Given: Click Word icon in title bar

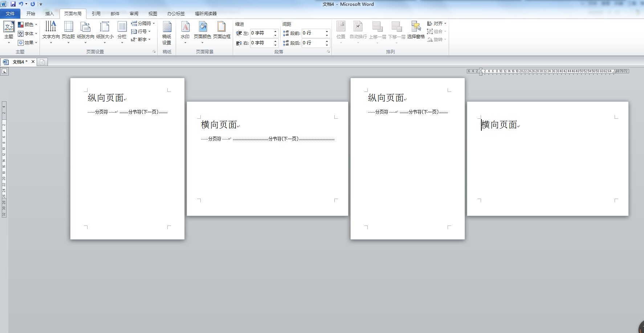Looking at the screenshot, I should click(3, 4).
